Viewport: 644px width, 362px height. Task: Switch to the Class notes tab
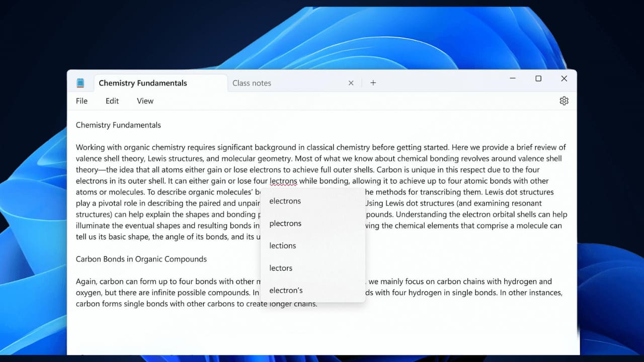(252, 83)
